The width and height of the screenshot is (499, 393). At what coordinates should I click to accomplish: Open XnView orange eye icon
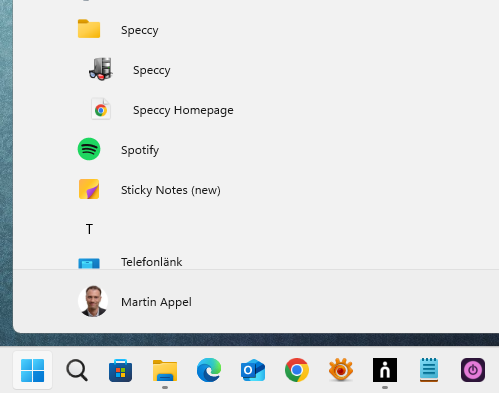(341, 369)
